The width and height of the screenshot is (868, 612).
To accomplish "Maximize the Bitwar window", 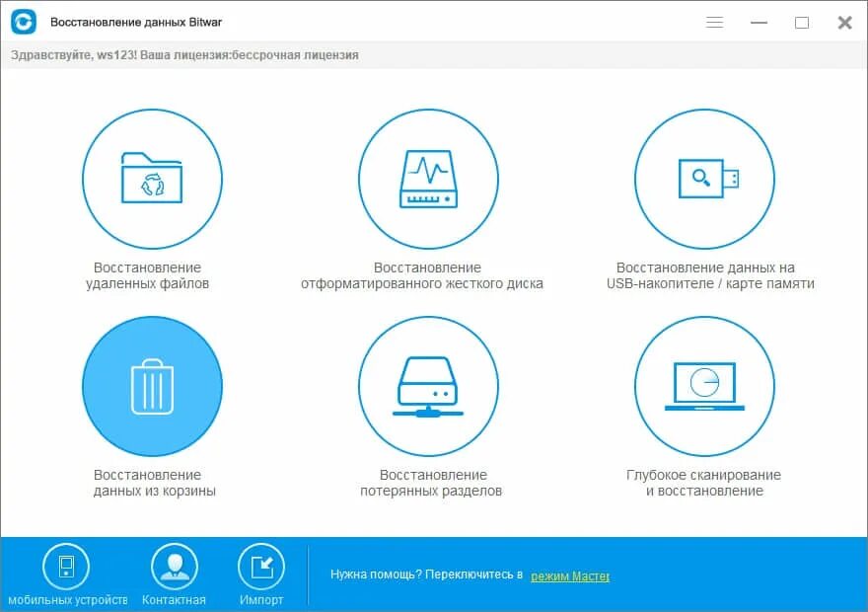I will [802, 22].
